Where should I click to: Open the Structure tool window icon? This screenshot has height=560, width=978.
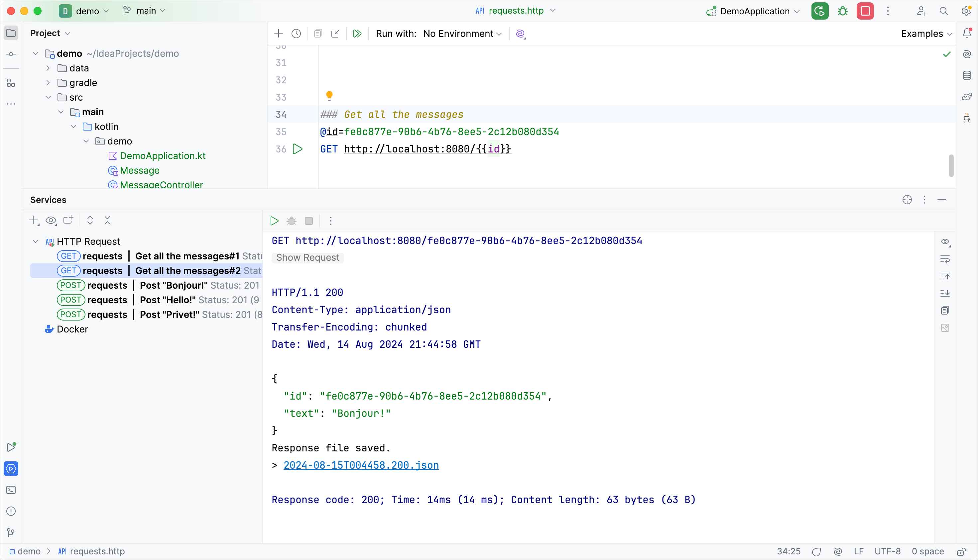tap(11, 83)
